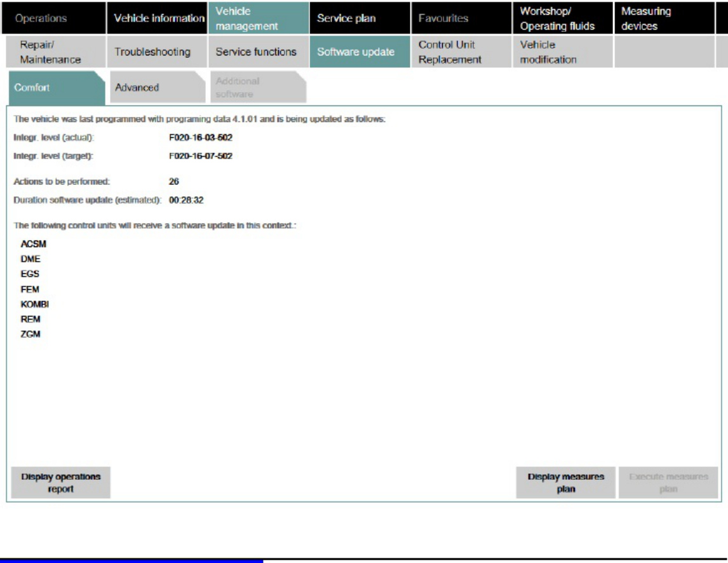The image size is (728, 563).
Task: Click 'following control units will receive' heading
Action: 155,226
